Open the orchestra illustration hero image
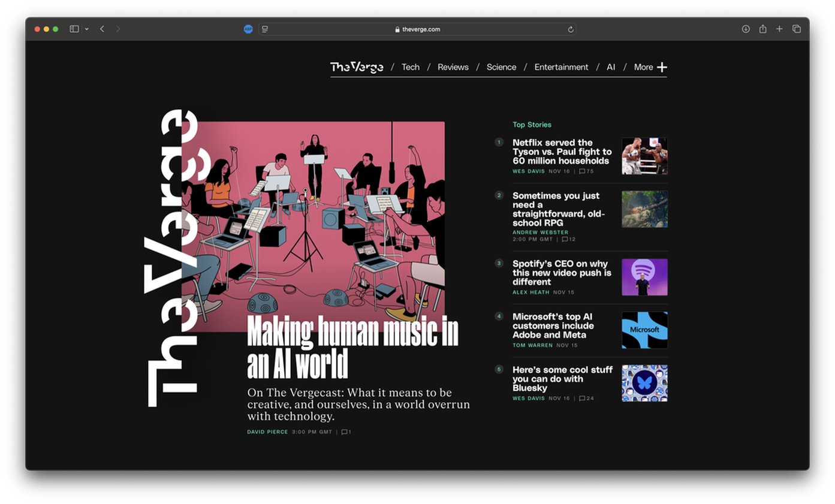 click(x=313, y=226)
